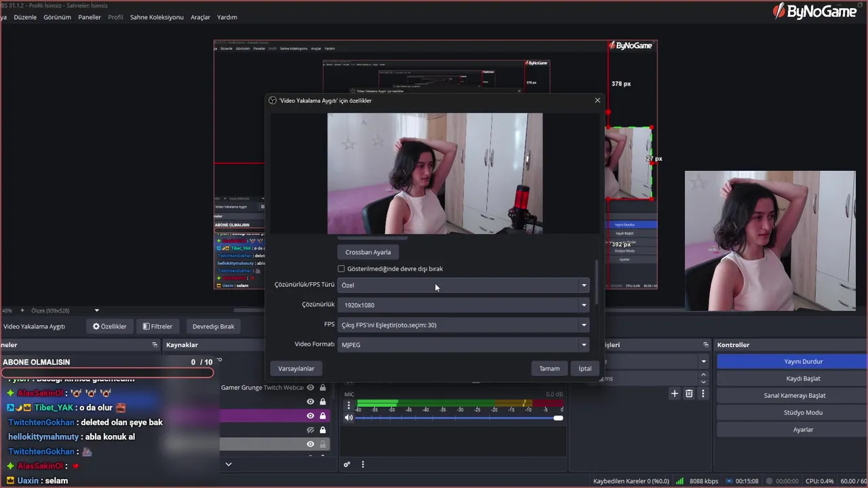The image size is (868, 488).
Task: Open the Görünüm menu
Action: [57, 17]
